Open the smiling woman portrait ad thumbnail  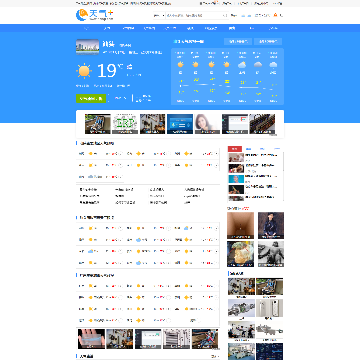point(207,124)
